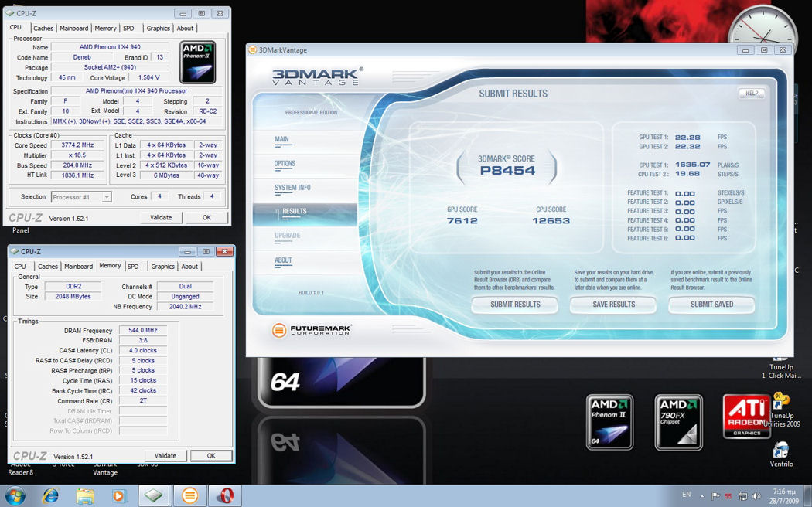This screenshot has height=507, width=812.
Task: Click the Core Speed value 3774.2 MHz
Action: tap(77, 145)
